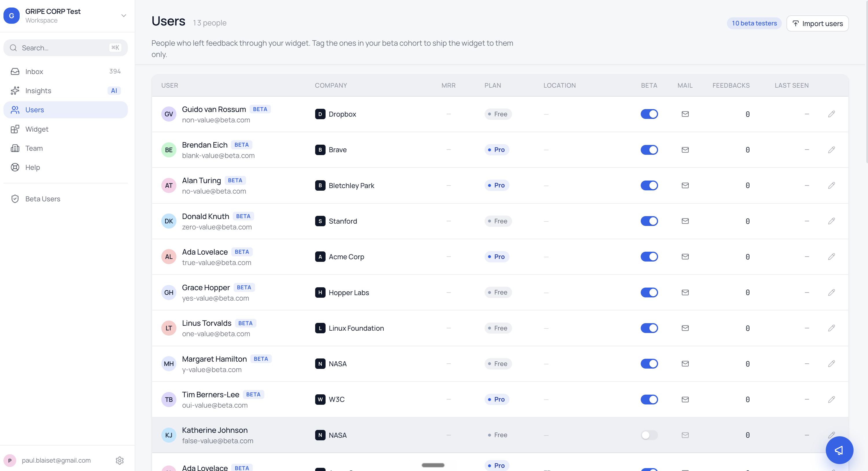Edit Brendan Eich with pencil icon
This screenshot has width=868, height=471.
[832, 150]
